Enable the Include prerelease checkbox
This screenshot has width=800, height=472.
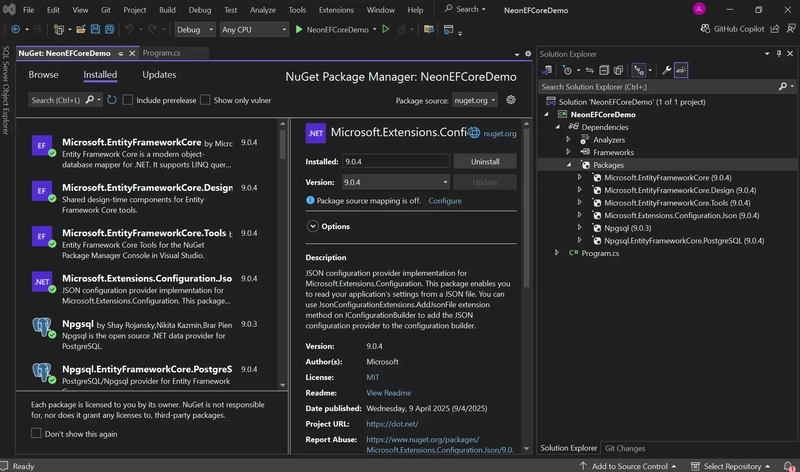tap(128, 100)
